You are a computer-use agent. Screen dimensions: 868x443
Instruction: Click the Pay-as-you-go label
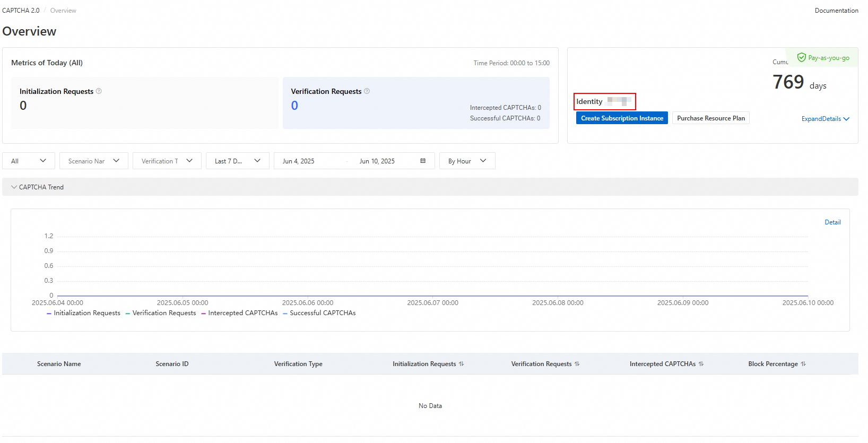[x=829, y=58]
